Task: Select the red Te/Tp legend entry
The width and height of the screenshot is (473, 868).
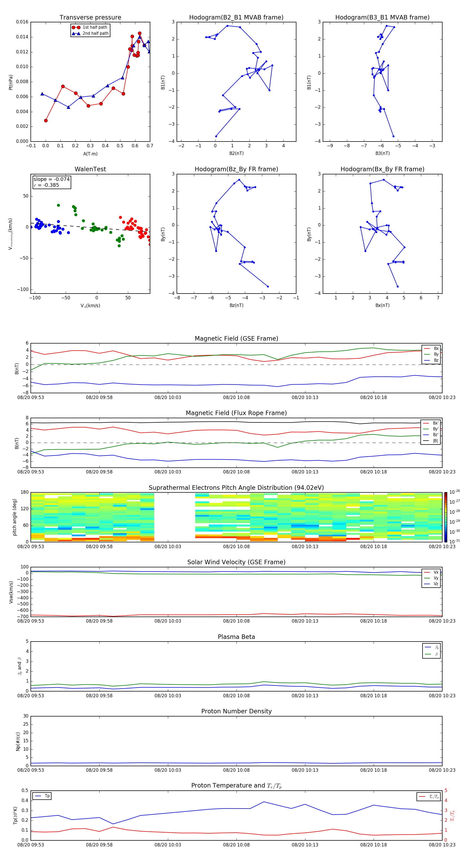Action: coord(429,796)
